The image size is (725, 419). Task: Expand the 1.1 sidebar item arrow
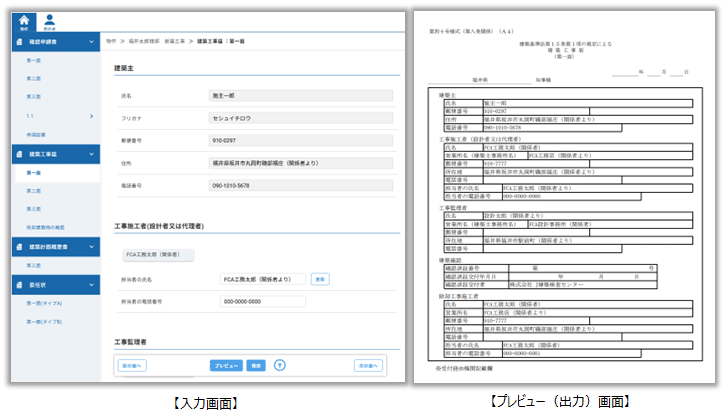93,117
